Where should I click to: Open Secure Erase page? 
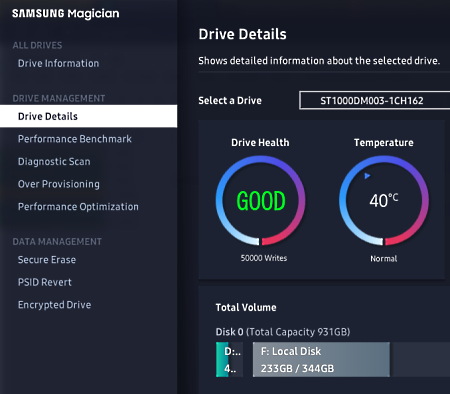47,260
